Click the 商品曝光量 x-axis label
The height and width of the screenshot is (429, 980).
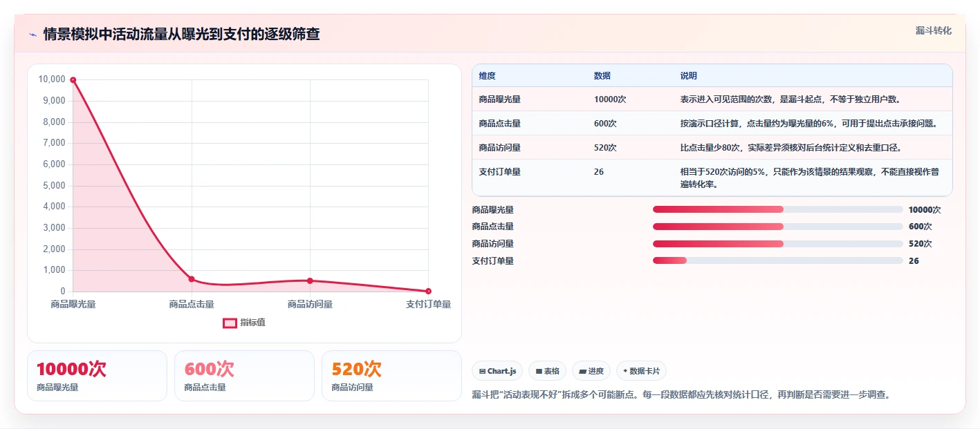pyautogui.click(x=73, y=305)
